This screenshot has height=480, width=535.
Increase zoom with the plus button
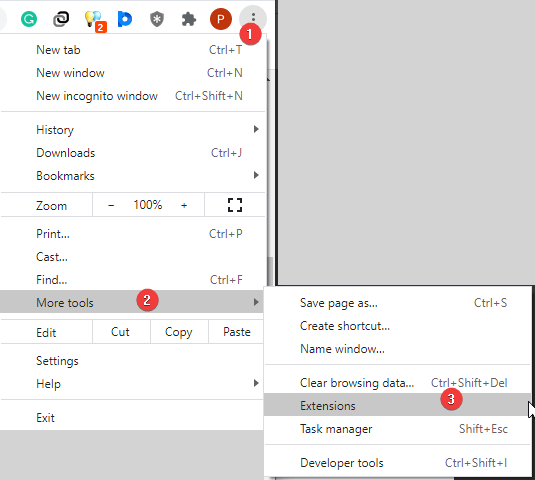coord(184,205)
